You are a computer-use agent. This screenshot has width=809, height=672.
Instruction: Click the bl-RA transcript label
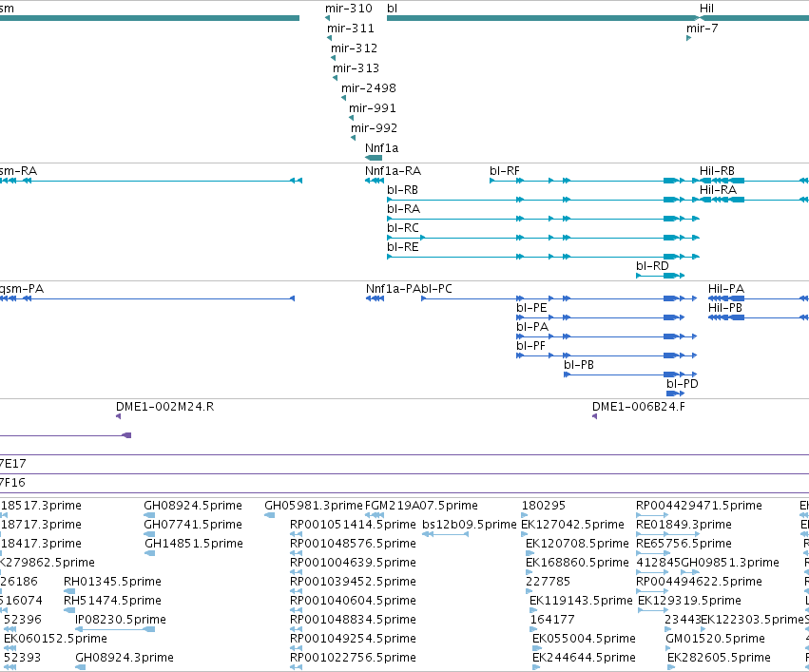coord(403,209)
